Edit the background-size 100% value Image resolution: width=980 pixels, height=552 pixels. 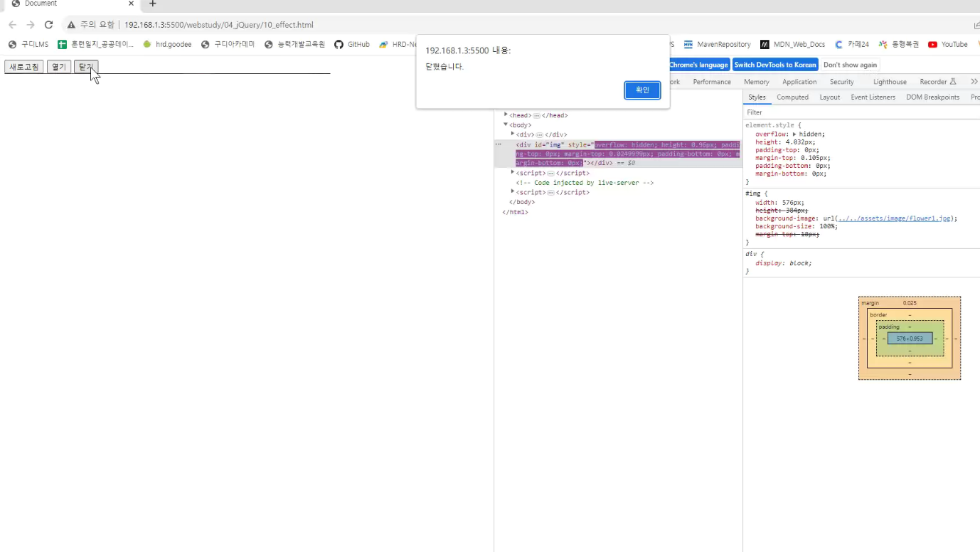(x=827, y=226)
